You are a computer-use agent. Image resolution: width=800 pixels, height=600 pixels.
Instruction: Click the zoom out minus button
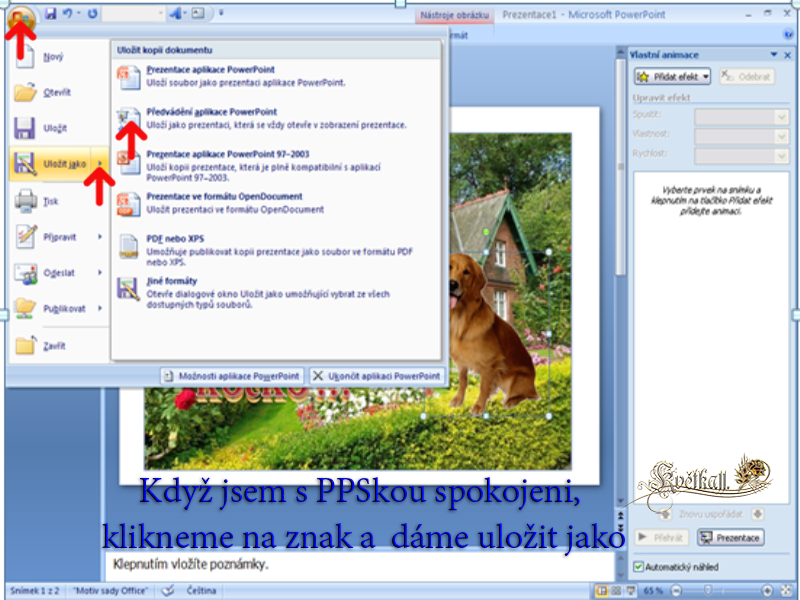pos(676,591)
